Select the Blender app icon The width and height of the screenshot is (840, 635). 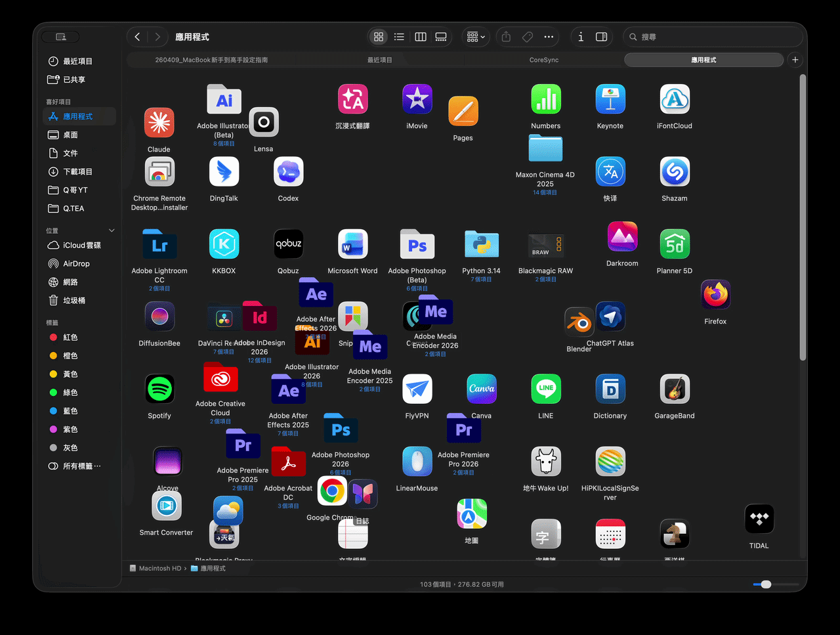tap(579, 322)
